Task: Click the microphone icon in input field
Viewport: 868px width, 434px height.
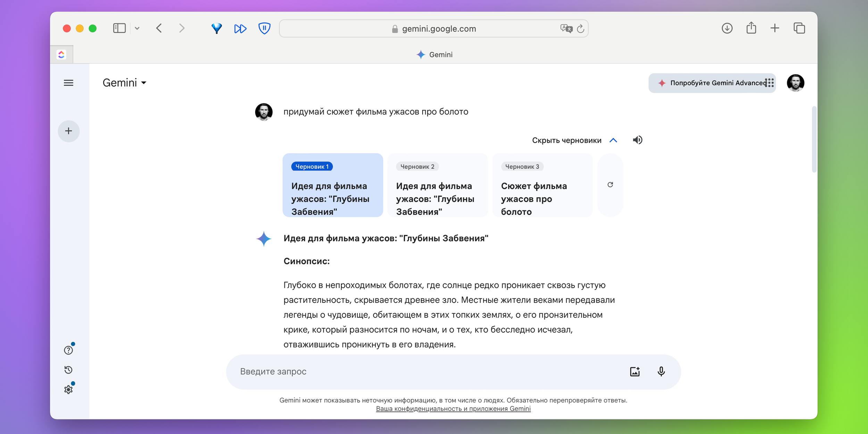Action: 660,371
